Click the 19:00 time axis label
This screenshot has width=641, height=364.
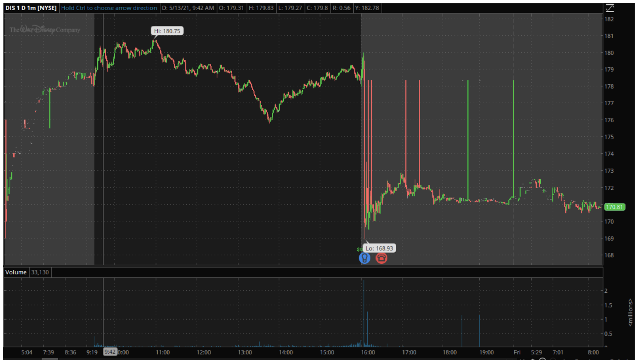click(486, 352)
